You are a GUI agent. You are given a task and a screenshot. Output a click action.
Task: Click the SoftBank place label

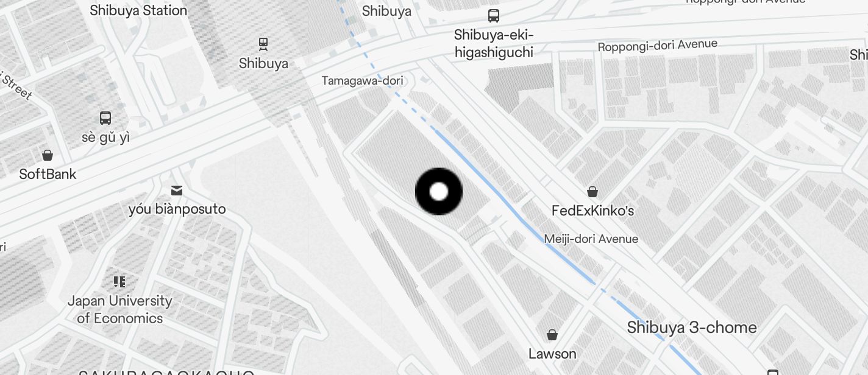click(48, 174)
